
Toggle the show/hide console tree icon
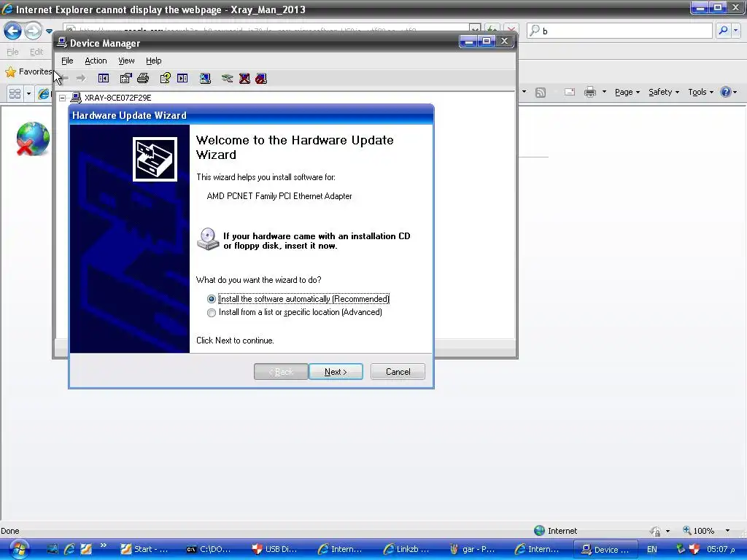[104, 78]
